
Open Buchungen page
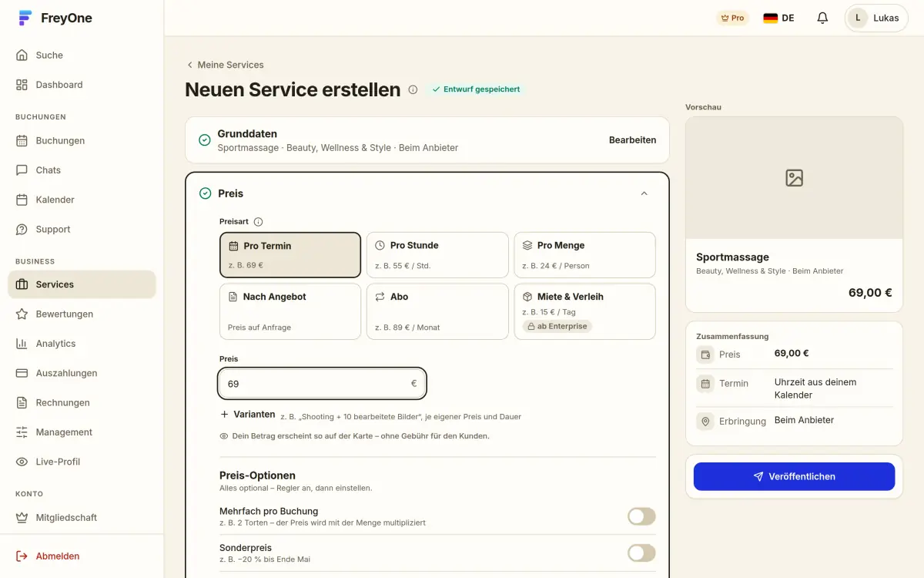pos(82,141)
